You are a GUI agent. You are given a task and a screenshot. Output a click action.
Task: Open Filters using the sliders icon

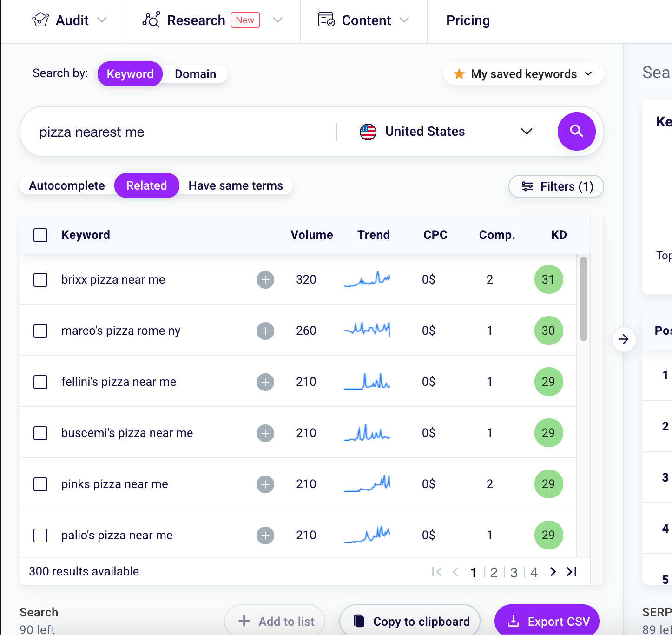[527, 186]
